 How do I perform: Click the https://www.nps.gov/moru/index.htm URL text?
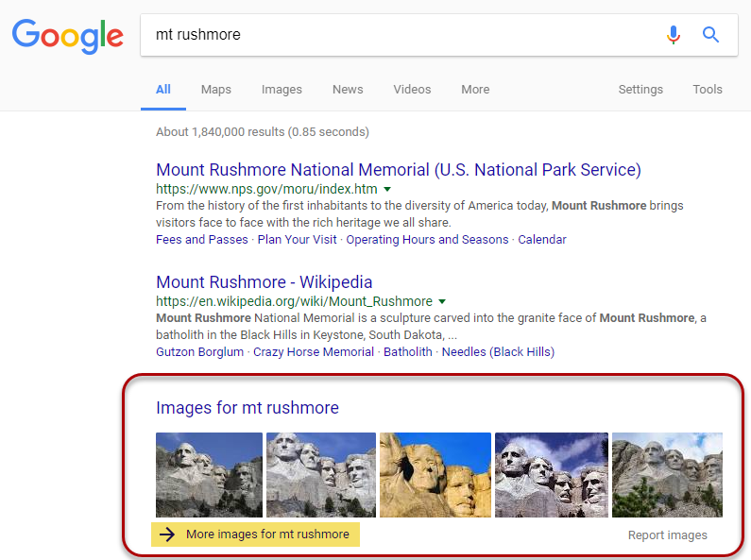[266, 189]
